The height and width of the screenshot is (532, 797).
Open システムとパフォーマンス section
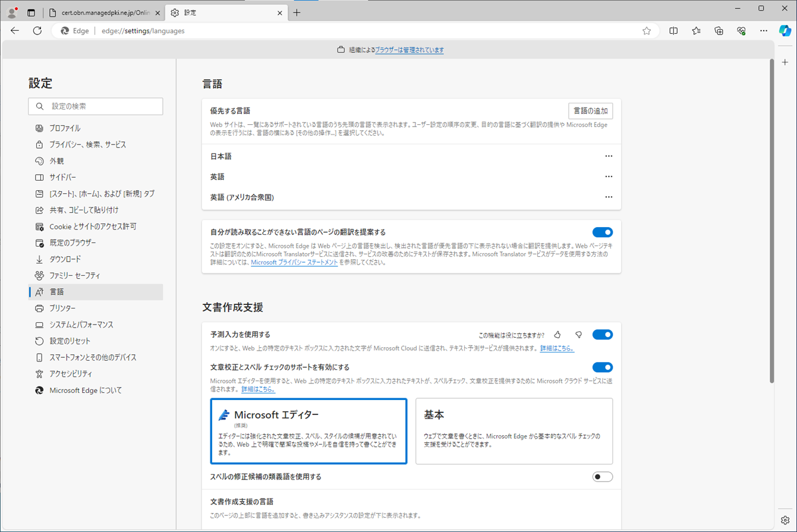96,325
